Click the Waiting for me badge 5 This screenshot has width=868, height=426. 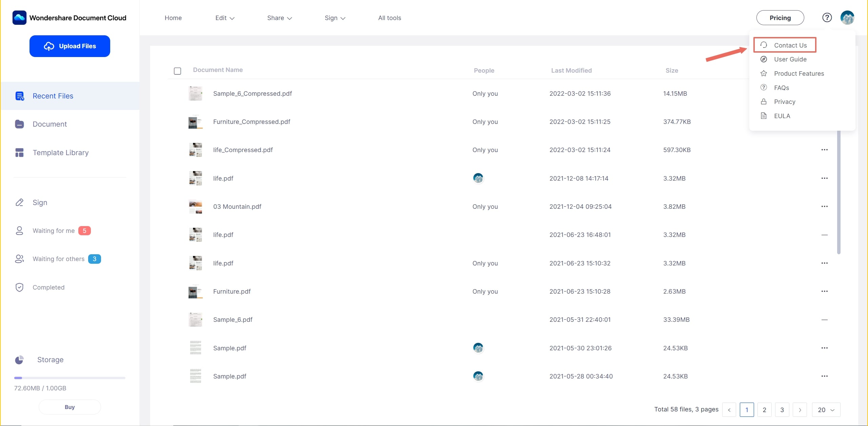pos(84,231)
